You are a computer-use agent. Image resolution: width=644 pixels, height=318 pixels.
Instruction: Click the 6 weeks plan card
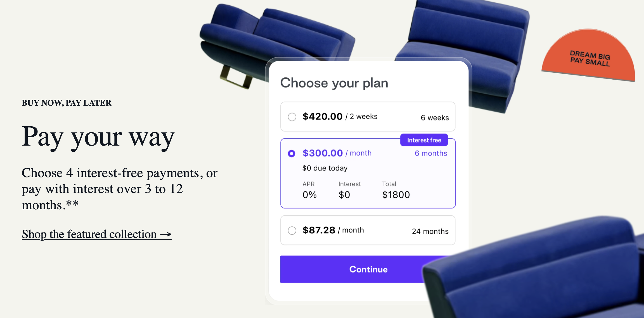click(368, 117)
